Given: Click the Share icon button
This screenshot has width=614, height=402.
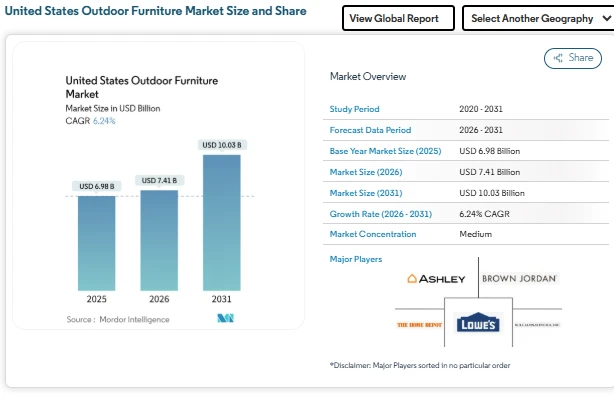Looking at the screenshot, I should click(x=572, y=58).
